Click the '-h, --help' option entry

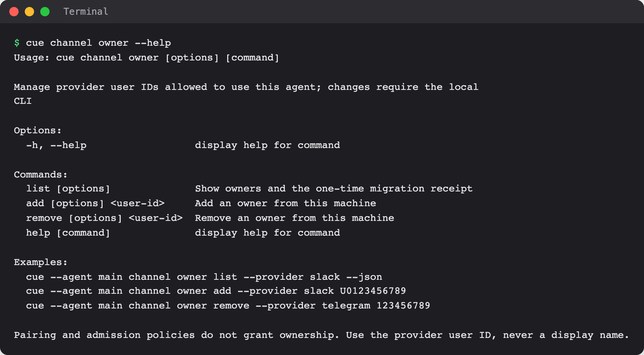56,145
